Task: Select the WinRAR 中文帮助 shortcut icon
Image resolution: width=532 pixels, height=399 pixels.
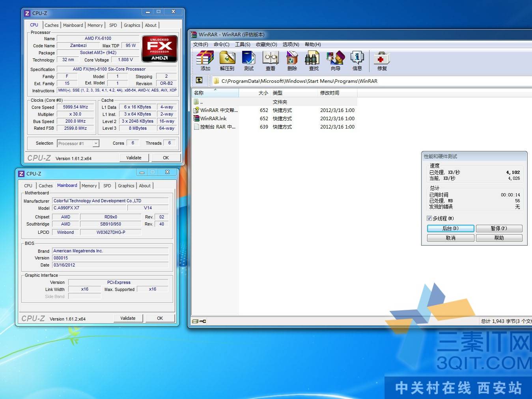Action: (196, 110)
